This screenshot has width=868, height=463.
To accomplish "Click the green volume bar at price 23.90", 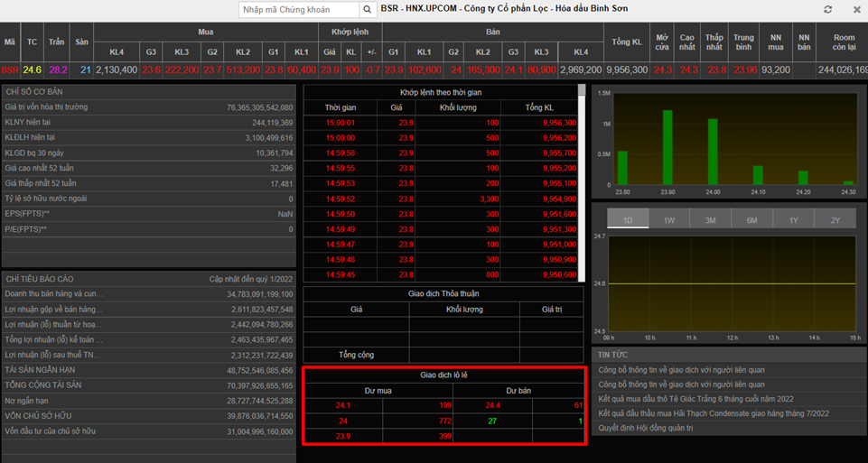I will tap(667, 147).
